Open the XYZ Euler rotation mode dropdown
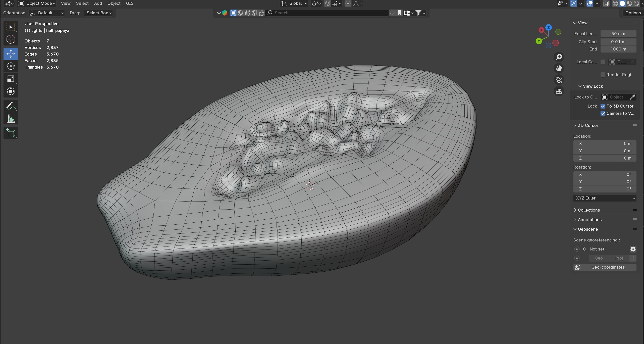The height and width of the screenshot is (344, 644). pos(605,198)
